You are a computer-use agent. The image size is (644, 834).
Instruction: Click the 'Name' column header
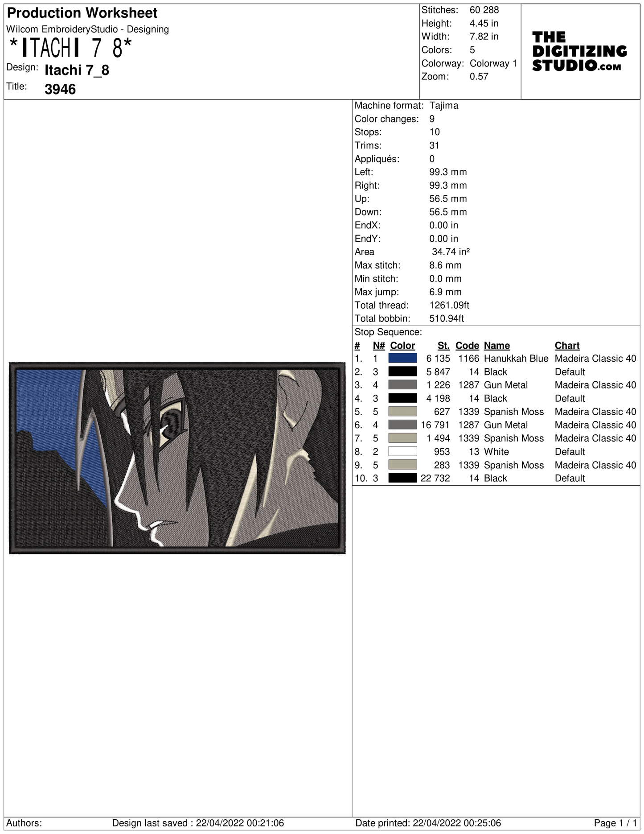point(497,345)
